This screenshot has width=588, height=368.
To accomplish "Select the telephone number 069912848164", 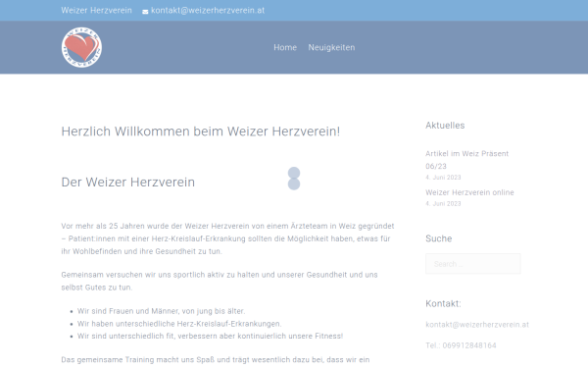I will coord(469,345).
